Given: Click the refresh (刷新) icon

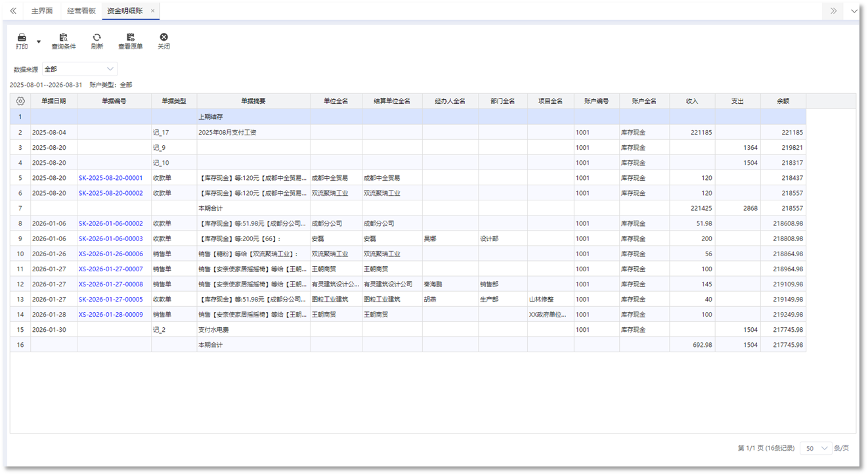Looking at the screenshot, I should tap(97, 38).
